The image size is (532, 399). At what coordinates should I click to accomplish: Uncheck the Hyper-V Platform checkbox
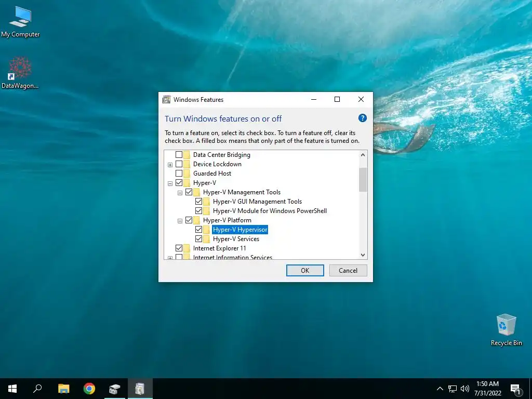[189, 220]
